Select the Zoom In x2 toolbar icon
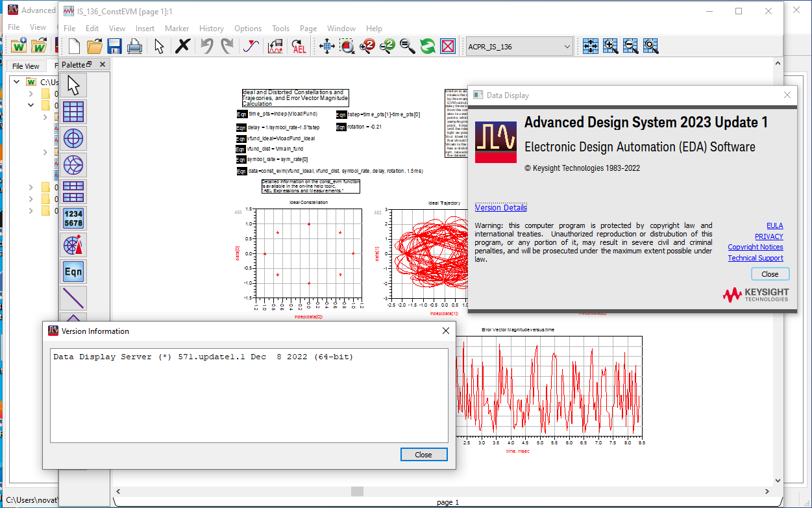Viewport: 812px width, 508px height. click(x=367, y=46)
